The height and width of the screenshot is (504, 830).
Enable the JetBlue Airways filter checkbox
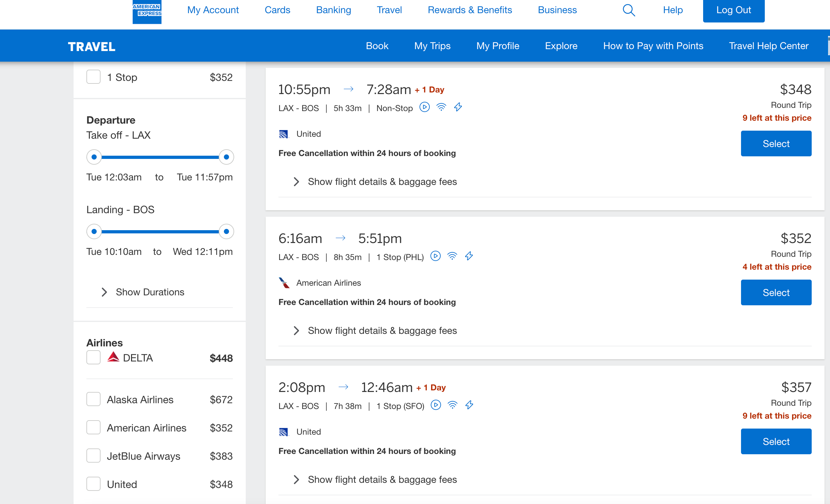tap(93, 456)
